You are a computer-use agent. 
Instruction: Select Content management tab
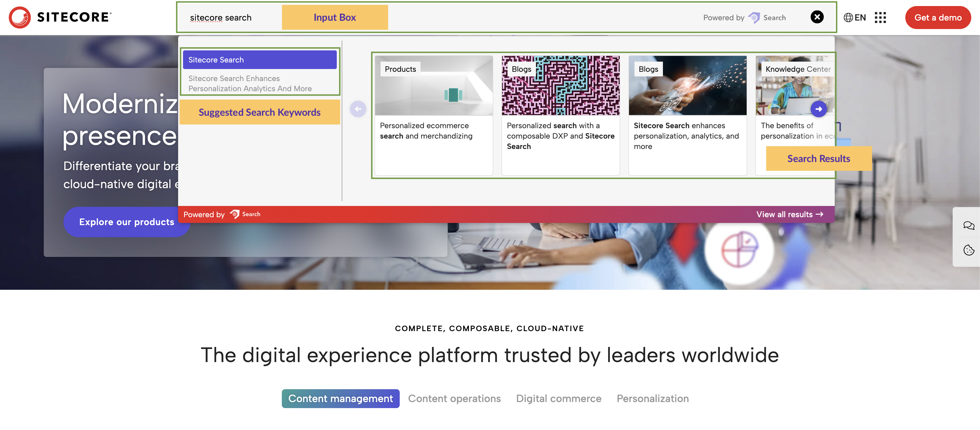[341, 397]
